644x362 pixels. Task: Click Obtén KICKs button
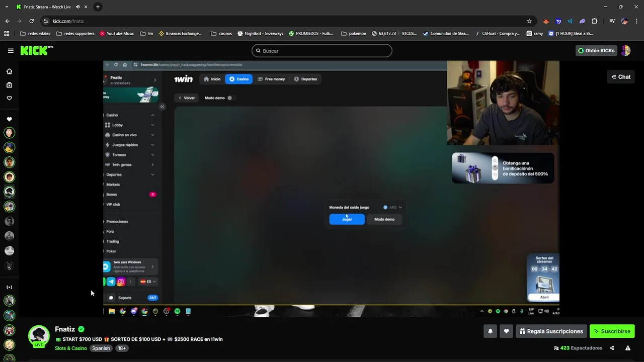pos(596,51)
